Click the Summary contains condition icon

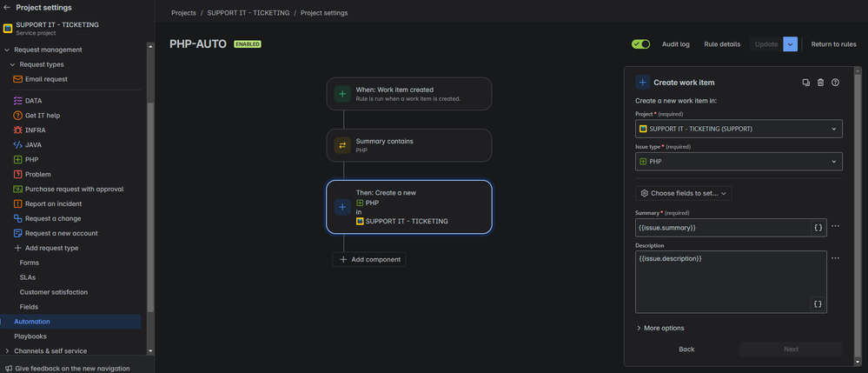(x=342, y=145)
